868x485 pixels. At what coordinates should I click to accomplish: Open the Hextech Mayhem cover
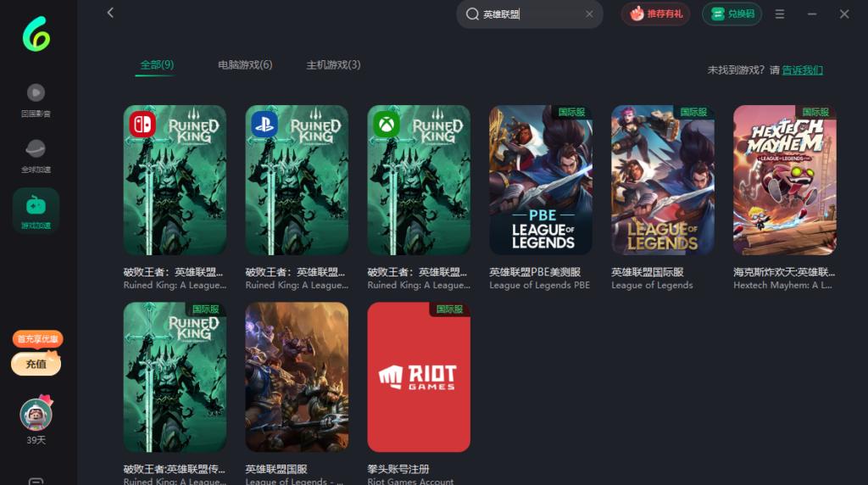click(785, 180)
